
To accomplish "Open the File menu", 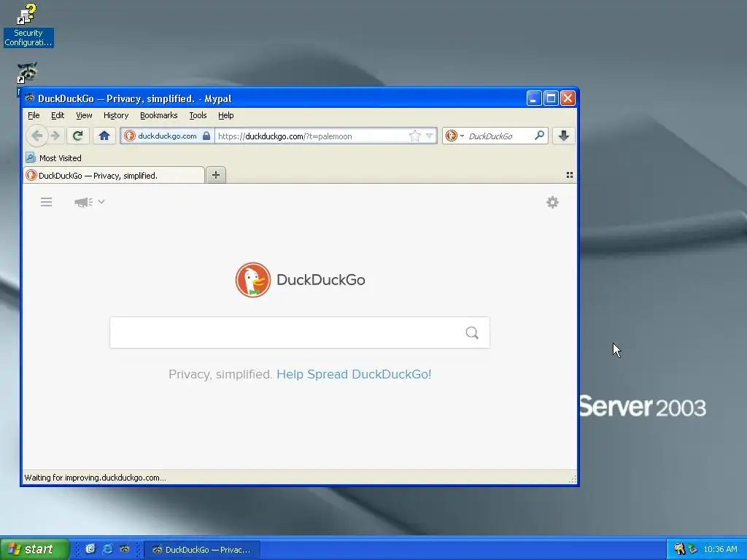I will click(x=34, y=115).
